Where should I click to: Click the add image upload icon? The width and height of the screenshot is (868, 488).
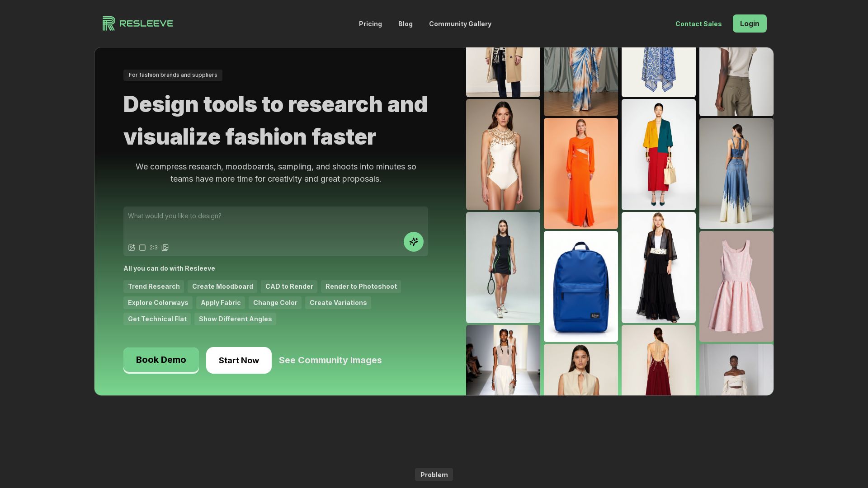pyautogui.click(x=132, y=248)
